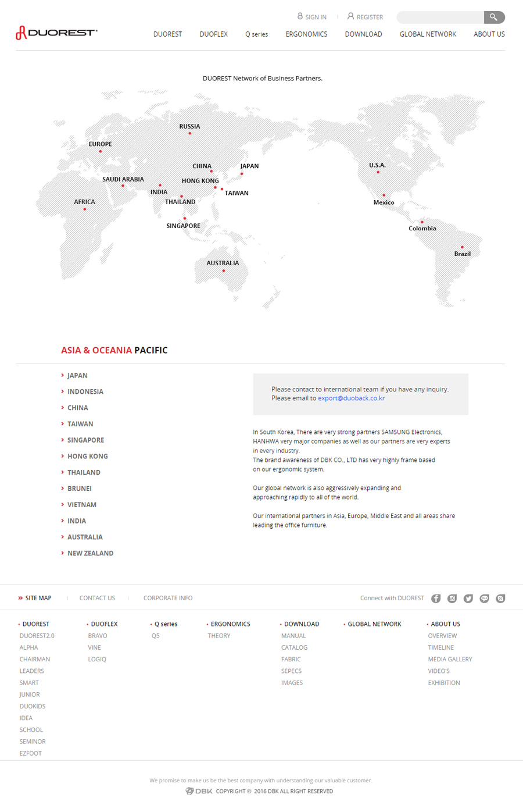Expand NEW ZEALAND in country list
The width and height of the screenshot is (523, 812).
click(90, 554)
